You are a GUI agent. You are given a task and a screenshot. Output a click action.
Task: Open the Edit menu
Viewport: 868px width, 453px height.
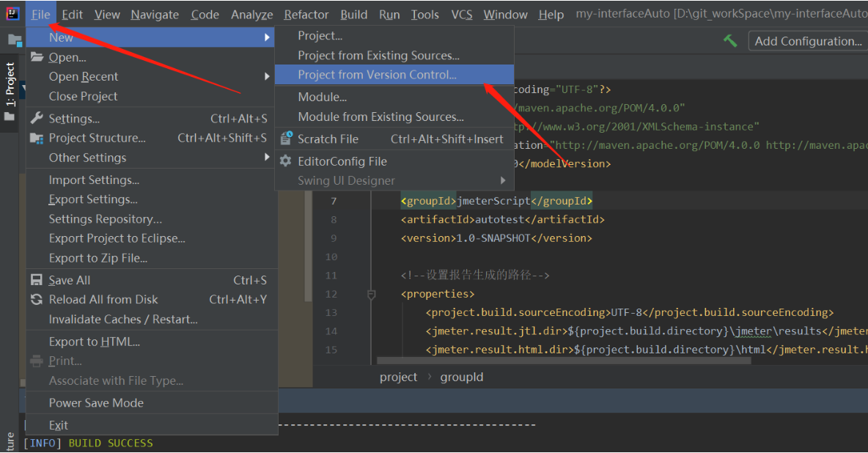click(x=73, y=15)
